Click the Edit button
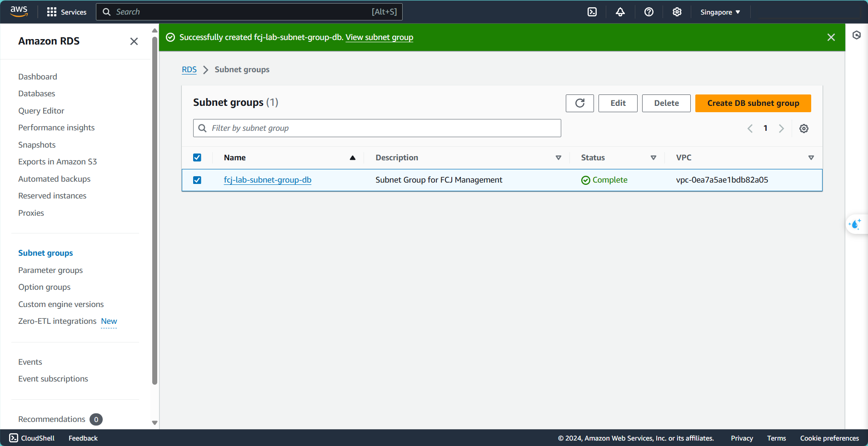Screen dimensions: 868x446 point(618,103)
